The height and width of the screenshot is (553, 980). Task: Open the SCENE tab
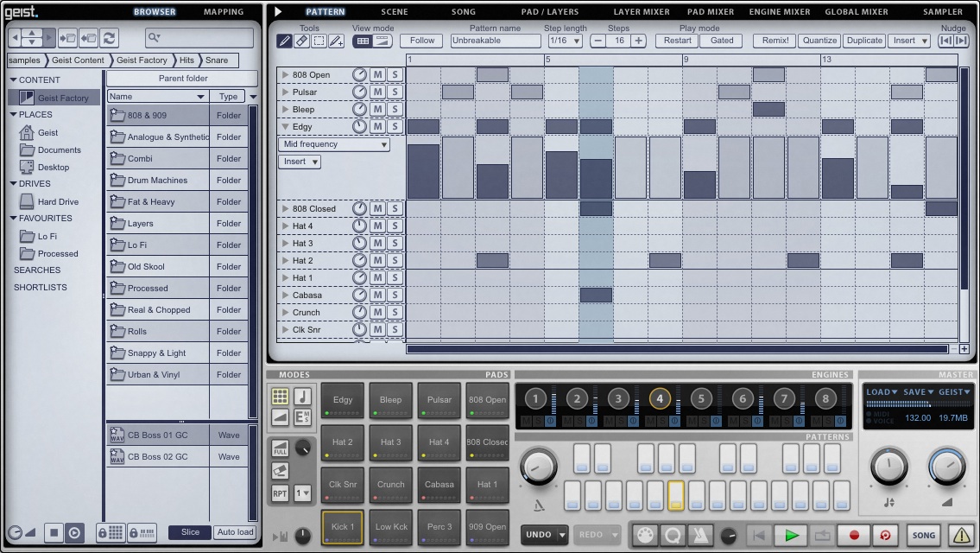(395, 12)
